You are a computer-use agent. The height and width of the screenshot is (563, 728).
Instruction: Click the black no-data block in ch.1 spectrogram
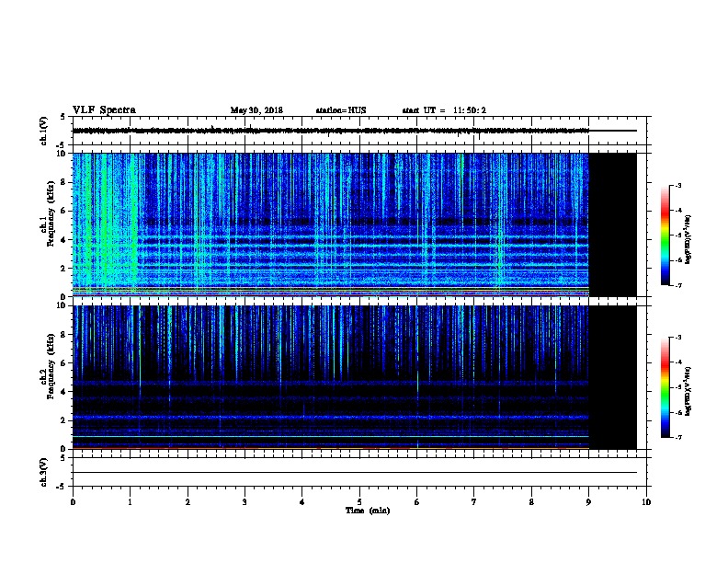[613, 224]
